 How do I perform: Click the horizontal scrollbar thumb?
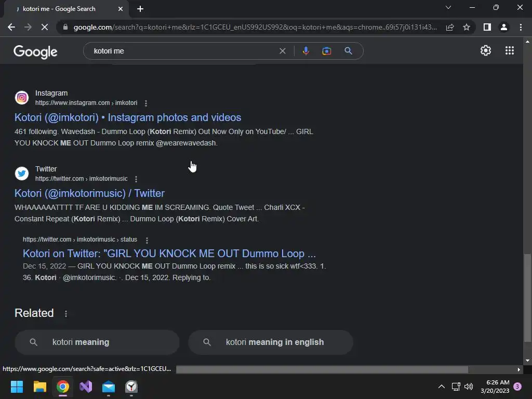point(322,369)
